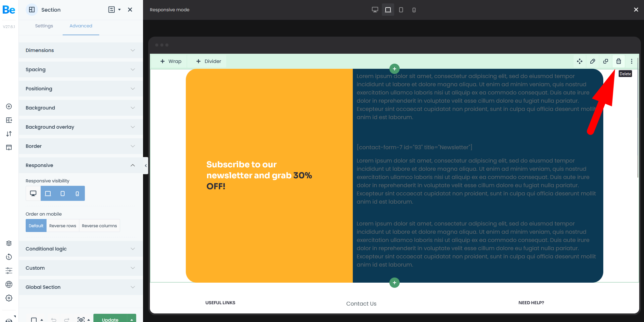Image resolution: width=644 pixels, height=322 pixels.
Task: Click the Update button
Action: coord(110,319)
